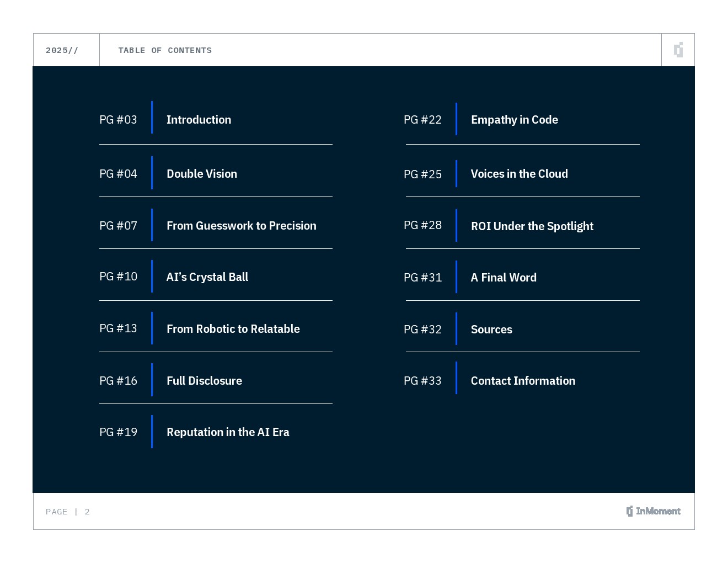Select From Guesswork to Precision entry
The image size is (728, 563).
241,226
